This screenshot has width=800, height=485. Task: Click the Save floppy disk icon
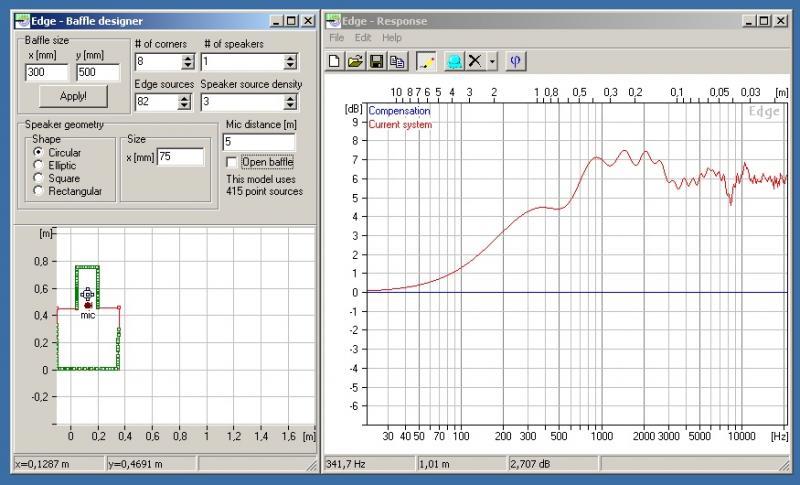click(x=376, y=61)
